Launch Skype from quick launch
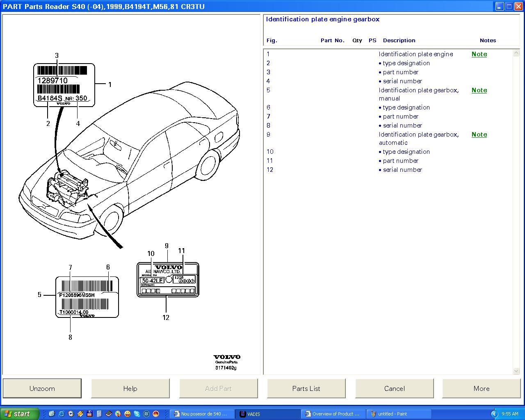Screen dimensions: 525x420 (x=137, y=414)
